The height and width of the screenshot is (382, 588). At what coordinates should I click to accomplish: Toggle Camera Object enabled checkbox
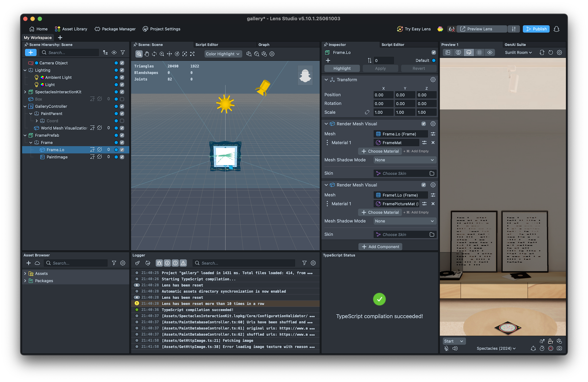(122, 63)
